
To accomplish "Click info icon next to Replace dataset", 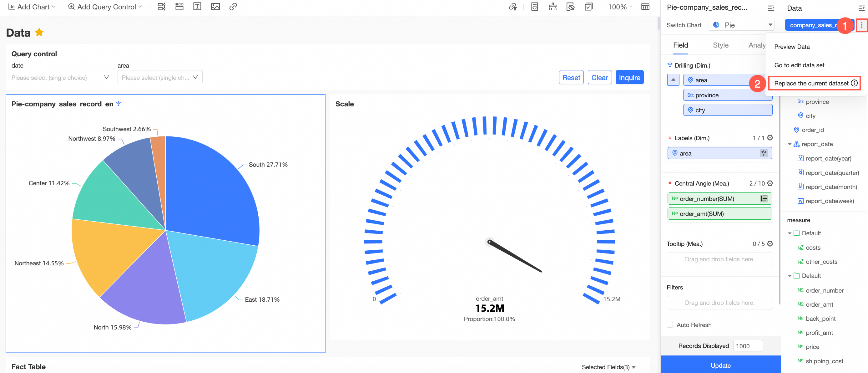I will point(854,83).
